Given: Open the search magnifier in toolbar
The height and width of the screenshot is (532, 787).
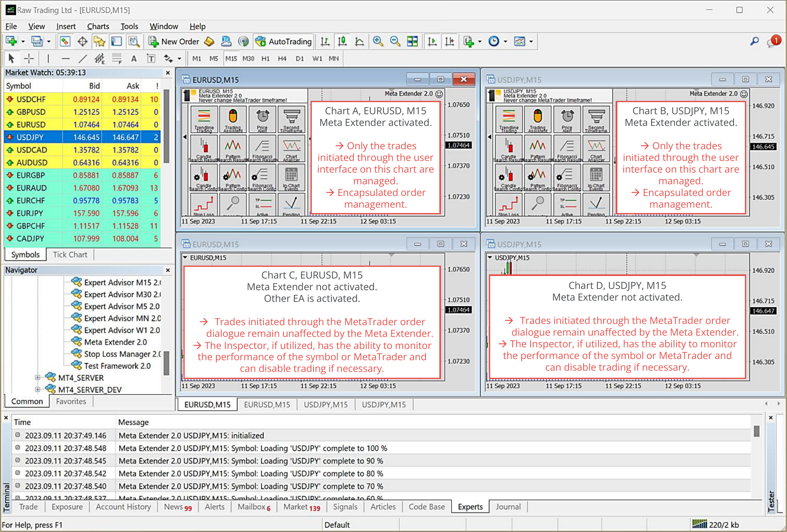Looking at the screenshot, I should (754, 41).
